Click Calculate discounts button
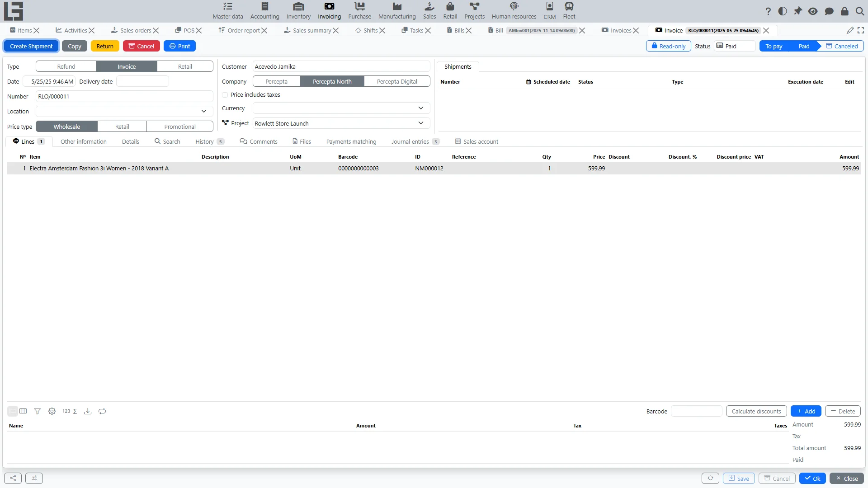 pos(756,411)
